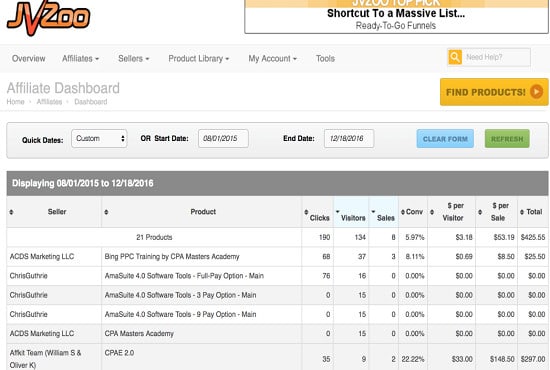The height and width of the screenshot is (370, 550).
Task: Click the Start Date field 08/01/2015
Action: tap(223, 139)
